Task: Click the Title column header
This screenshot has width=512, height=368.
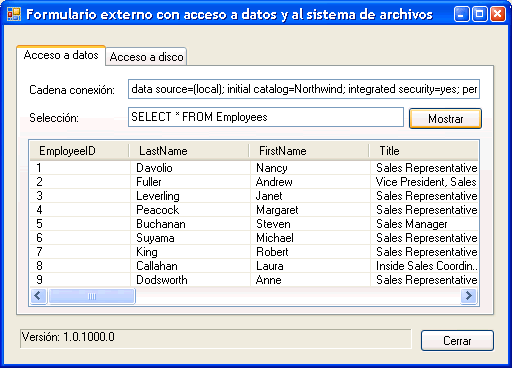Action: [423, 151]
